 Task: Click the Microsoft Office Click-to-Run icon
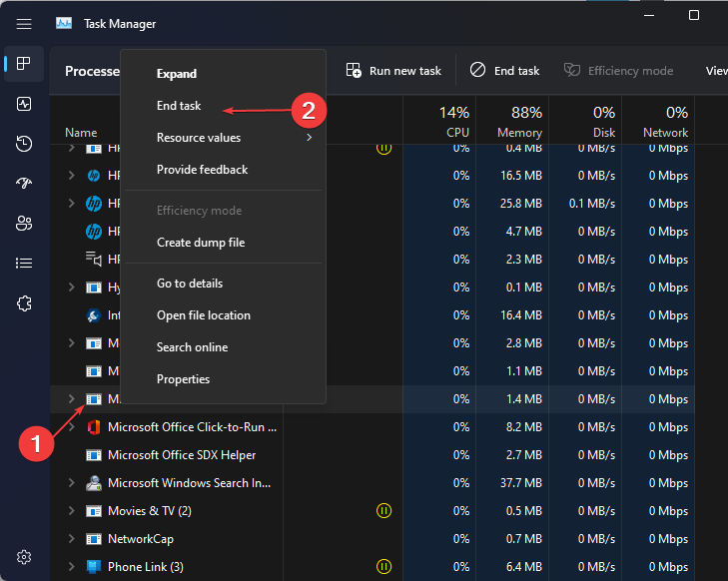click(x=93, y=427)
